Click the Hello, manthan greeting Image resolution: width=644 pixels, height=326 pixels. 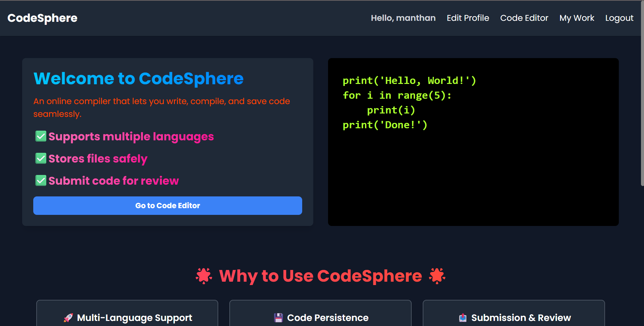pyautogui.click(x=403, y=18)
